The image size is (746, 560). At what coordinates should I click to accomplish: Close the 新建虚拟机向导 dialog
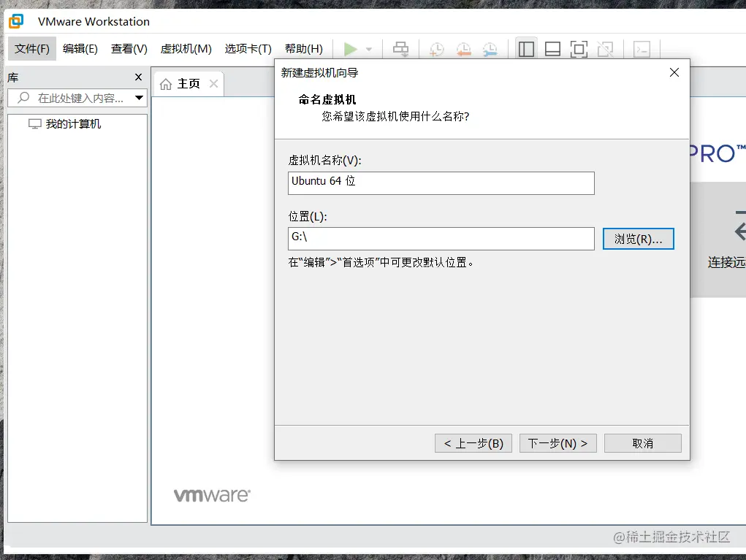click(x=674, y=72)
